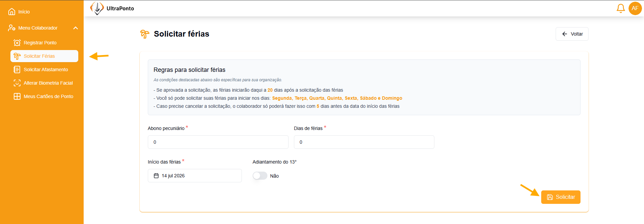644x224 pixels.
Task: Click the 'Abono pecuniário' label
Action: click(166, 128)
